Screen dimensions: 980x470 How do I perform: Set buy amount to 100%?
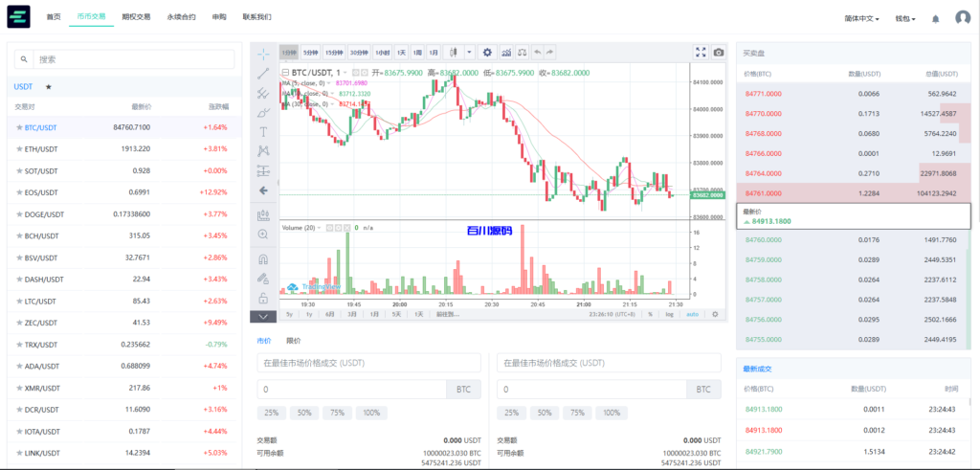371,413
